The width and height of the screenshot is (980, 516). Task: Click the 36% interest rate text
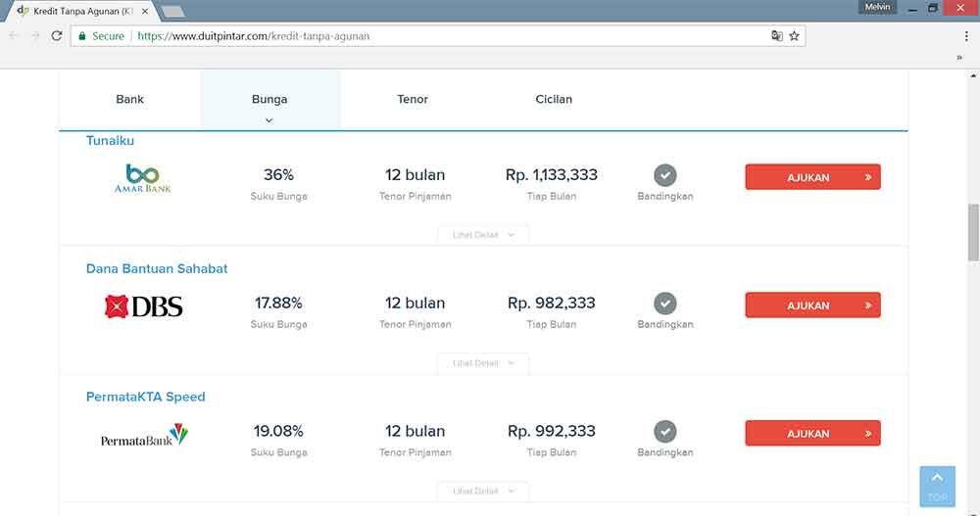pos(278,175)
